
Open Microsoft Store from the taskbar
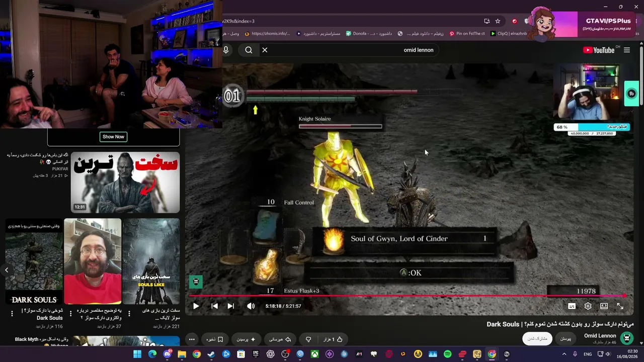point(241,354)
